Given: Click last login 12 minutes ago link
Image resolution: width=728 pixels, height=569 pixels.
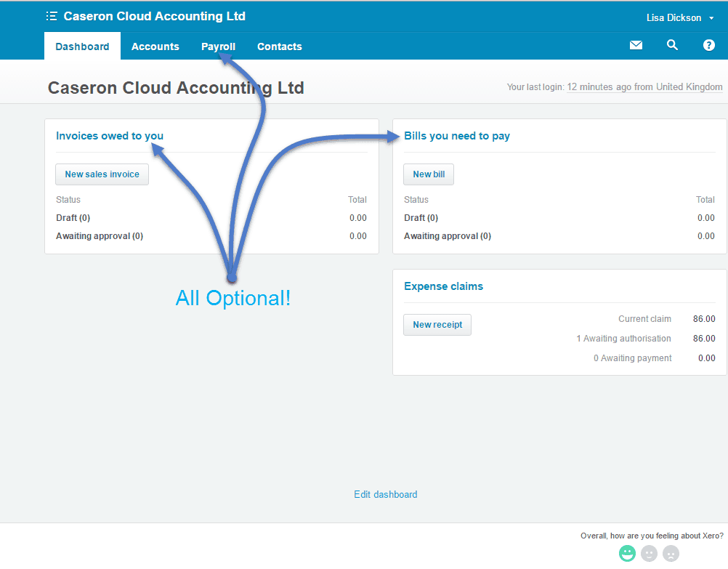Looking at the screenshot, I should [644, 87].
